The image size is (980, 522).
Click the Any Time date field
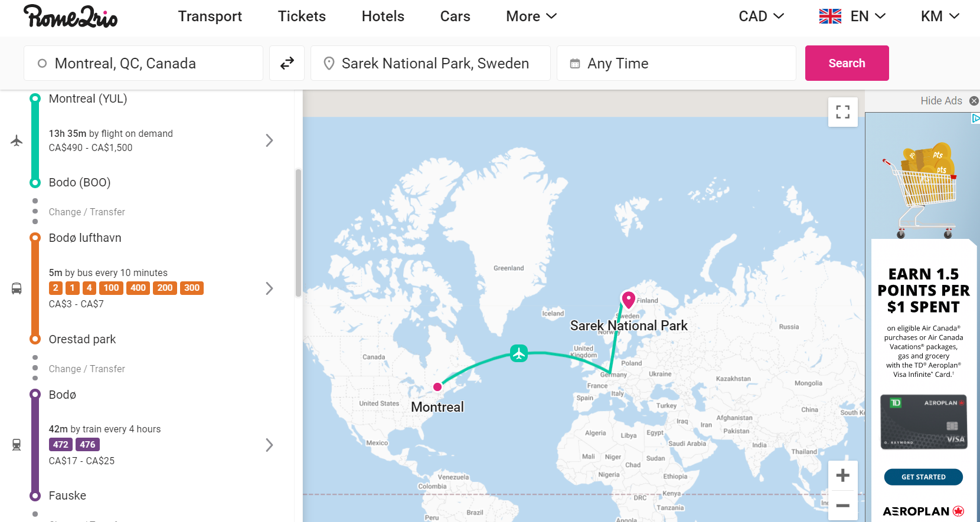(676, 63)
